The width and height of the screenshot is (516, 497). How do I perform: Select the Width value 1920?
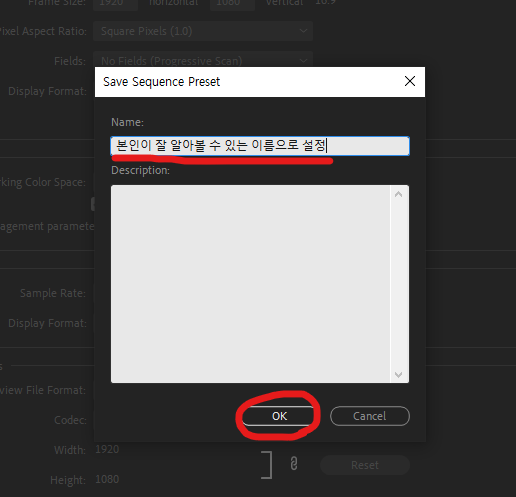coord(107,449)
